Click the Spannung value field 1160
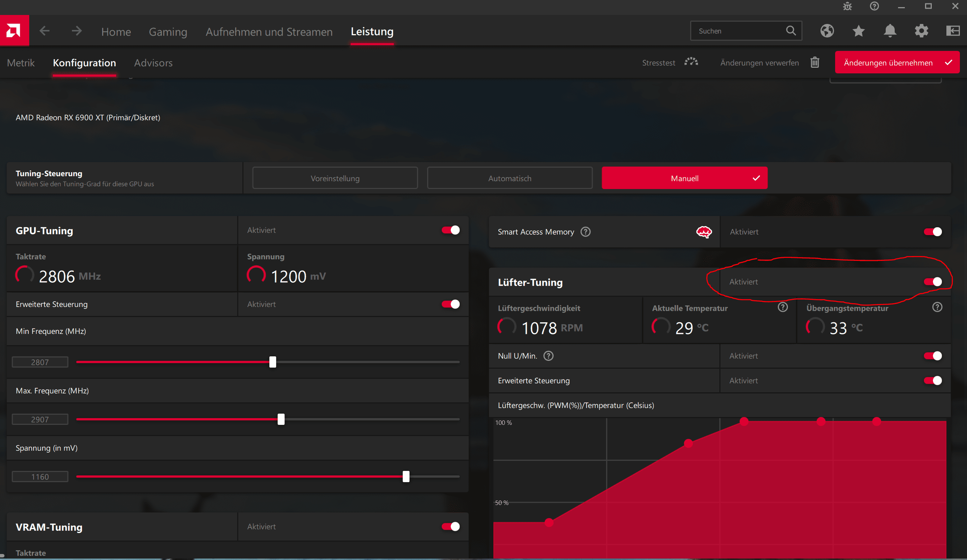967x560 pixels. (40, 477)
